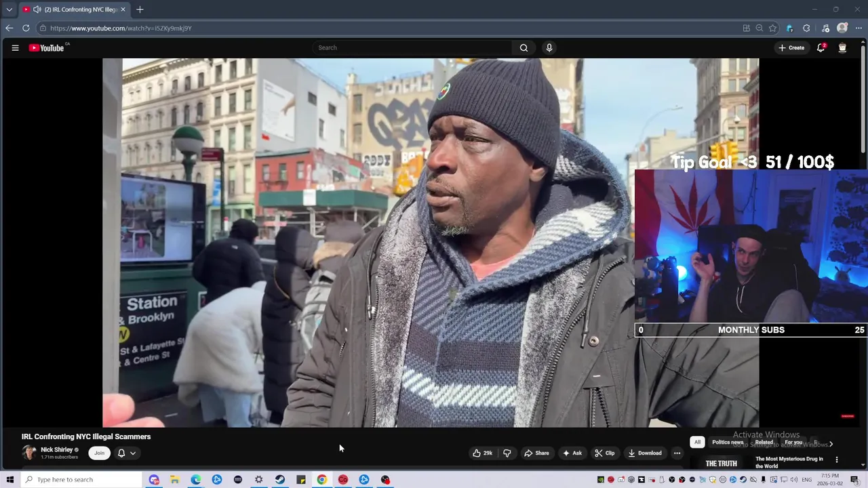Select the Politics news chip
The image size is (868, 488).
click(x=728, y=442)
